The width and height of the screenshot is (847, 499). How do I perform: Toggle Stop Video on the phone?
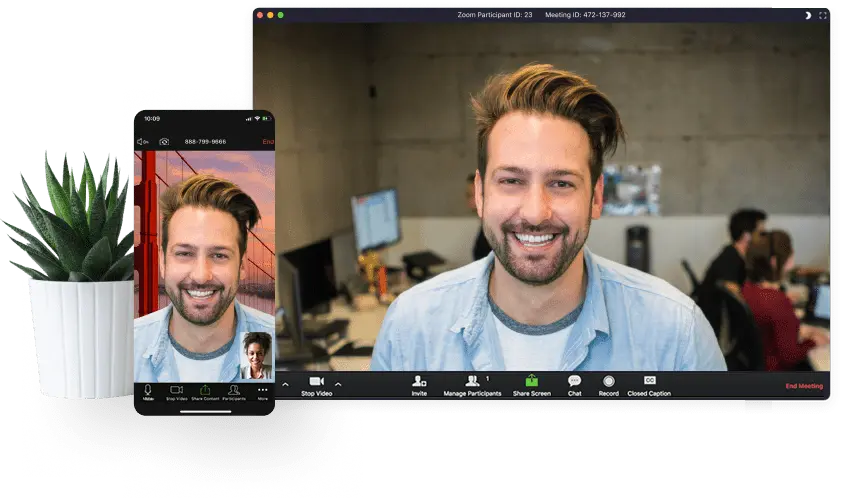coord(176,390)
